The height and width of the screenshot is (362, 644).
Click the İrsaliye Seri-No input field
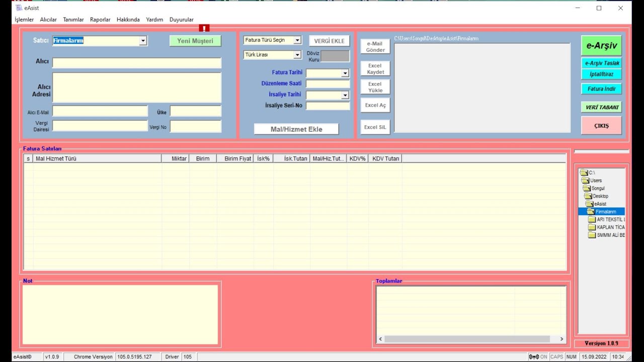(x=328, y=106)
